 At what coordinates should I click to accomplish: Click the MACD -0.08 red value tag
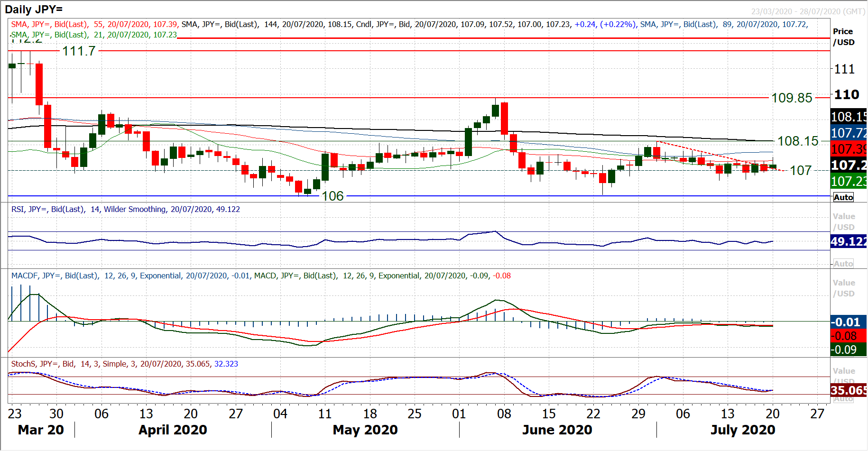click(x=849, y=336)
